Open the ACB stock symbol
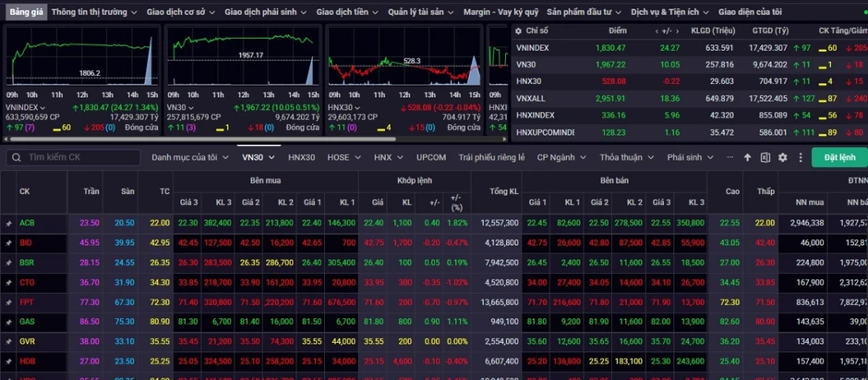Image resolution: width=868 pixels, height=380 pixels. [x=27, y=223]
